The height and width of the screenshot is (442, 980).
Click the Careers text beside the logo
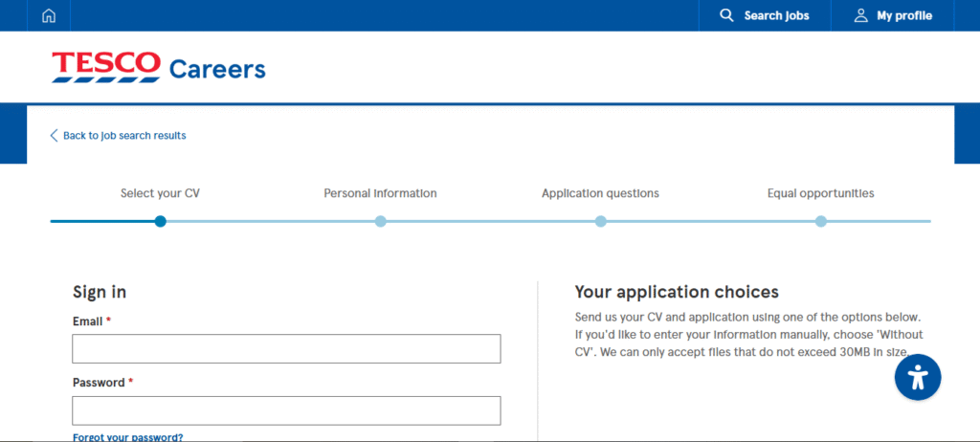pos(217,69)
